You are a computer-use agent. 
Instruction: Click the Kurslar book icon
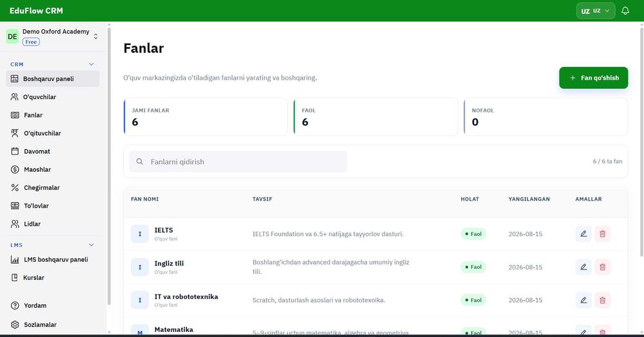(14, 278)
